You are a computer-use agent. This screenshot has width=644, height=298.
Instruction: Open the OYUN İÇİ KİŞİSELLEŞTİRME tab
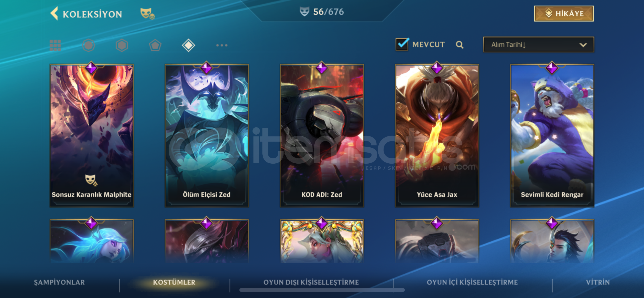tap(472, 282)
